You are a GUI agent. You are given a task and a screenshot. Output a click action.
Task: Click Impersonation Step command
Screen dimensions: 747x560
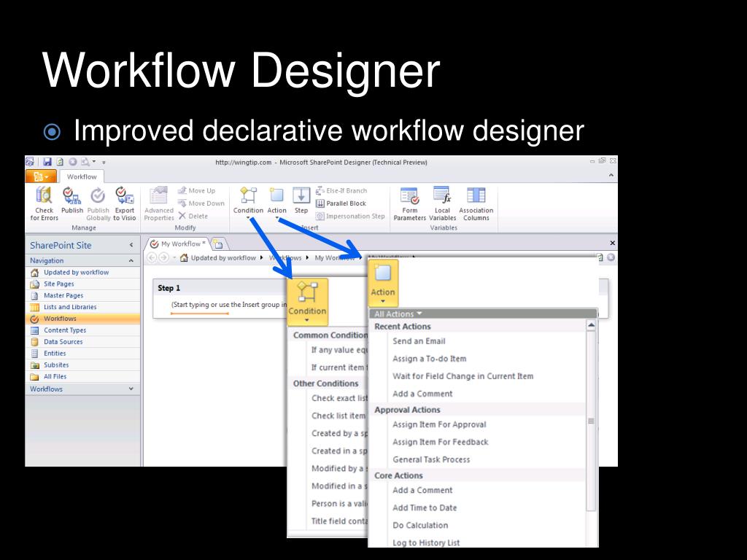(350, 216)
